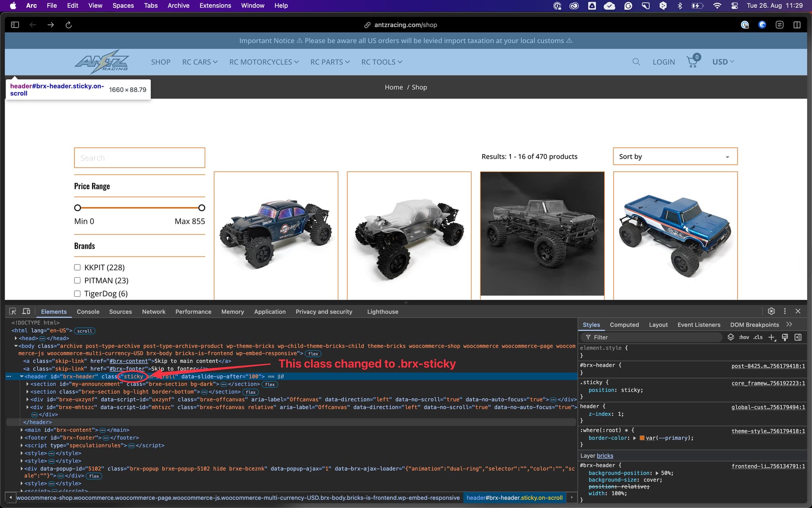Switch to the Lighthouse tab
The height and width of the screenshot is (508, 812).
383,312
